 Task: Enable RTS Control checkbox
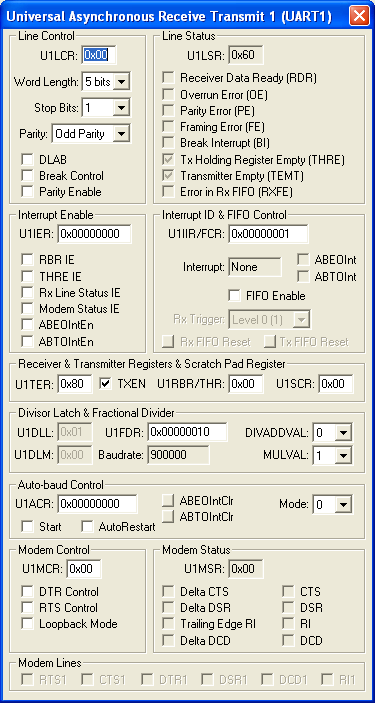28,608
